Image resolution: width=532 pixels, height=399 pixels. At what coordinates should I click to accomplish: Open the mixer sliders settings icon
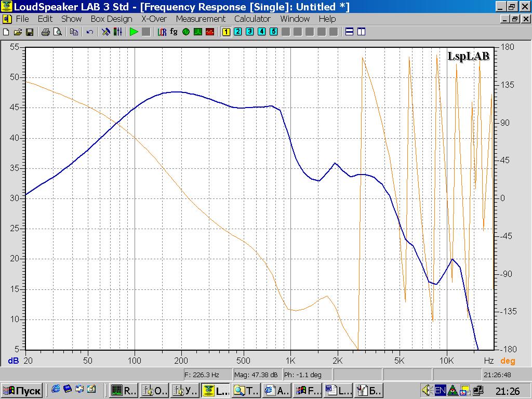[118, 32]
